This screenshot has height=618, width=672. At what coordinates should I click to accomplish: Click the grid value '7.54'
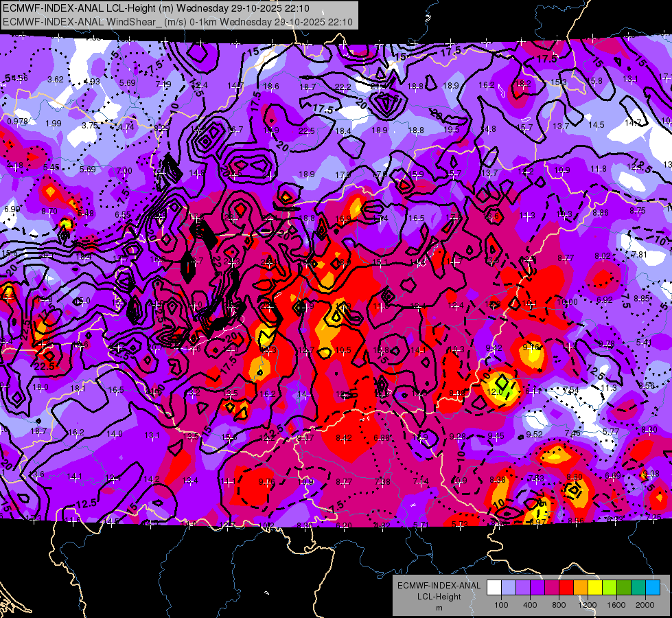pyautogui.click(x=571, y=390)
